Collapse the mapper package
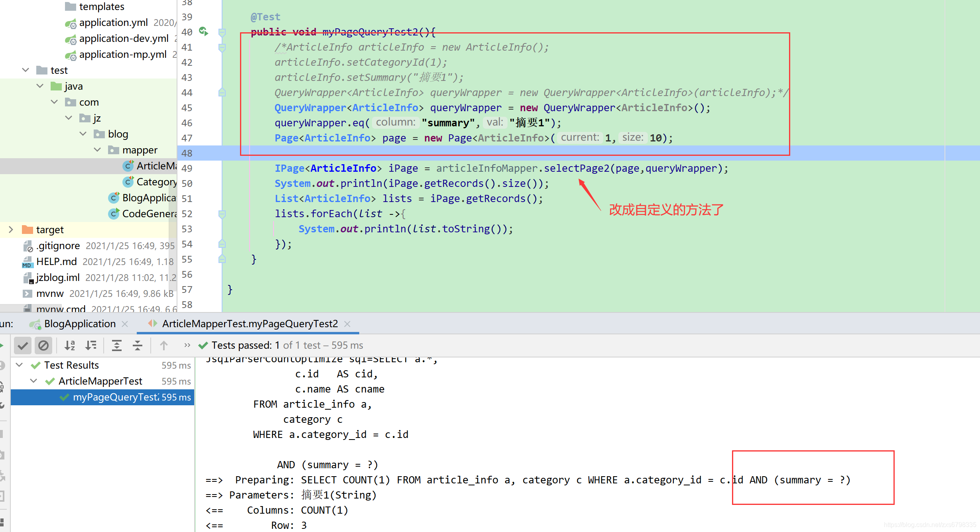The image size is (980, 532). (98, 150)
